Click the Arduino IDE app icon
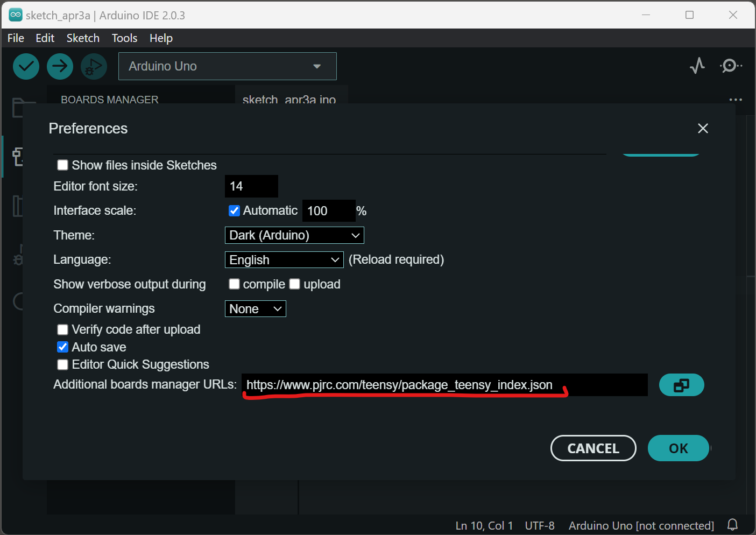The width and height of the screenshot is (756, 535). pyautogui.click(x=16, y=15)
